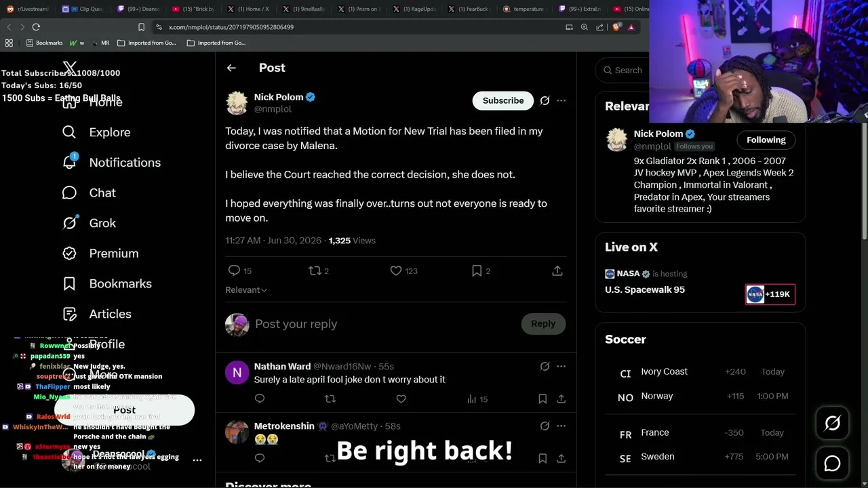868x488 pixels.
Task: Open Premium in the X sidebar
Action: (100, 253)
